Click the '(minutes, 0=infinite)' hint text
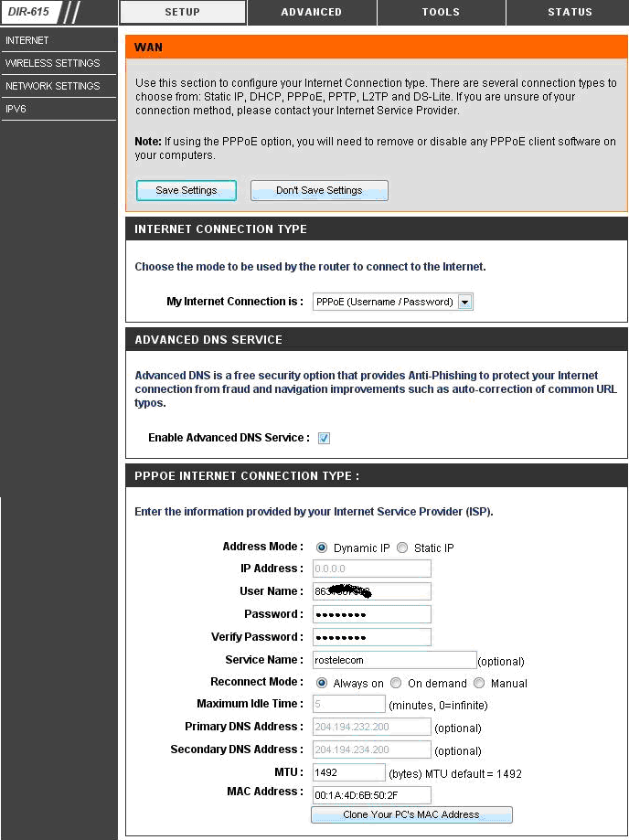The width and height of the screenshot is (629, 840). (438, 706)
